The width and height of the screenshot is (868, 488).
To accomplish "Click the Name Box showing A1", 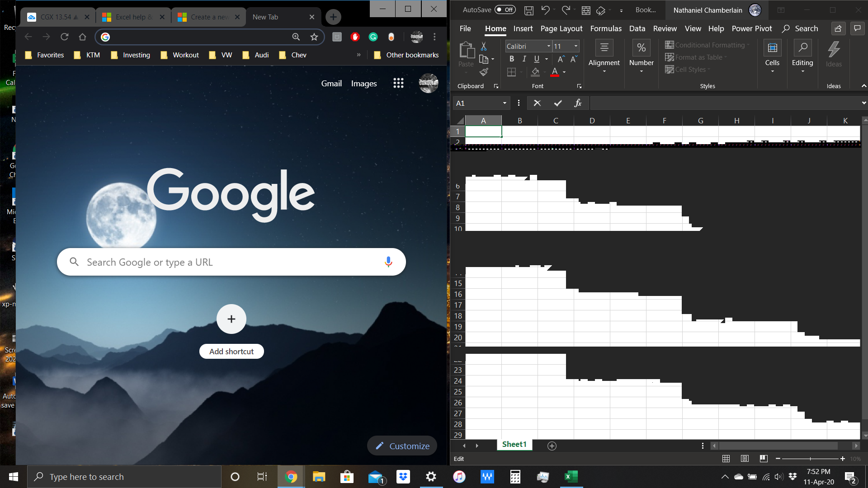I will (x=481, y=103).
